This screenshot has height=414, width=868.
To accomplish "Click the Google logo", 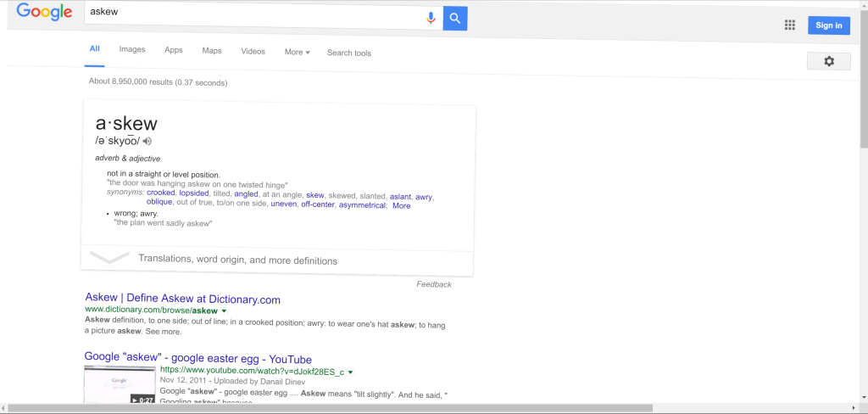I will (x=44, y=11).
